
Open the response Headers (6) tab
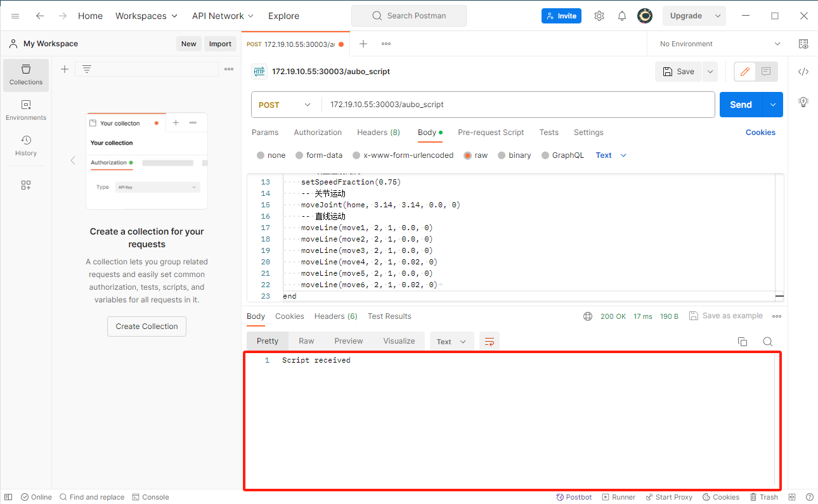click(336, 316)
